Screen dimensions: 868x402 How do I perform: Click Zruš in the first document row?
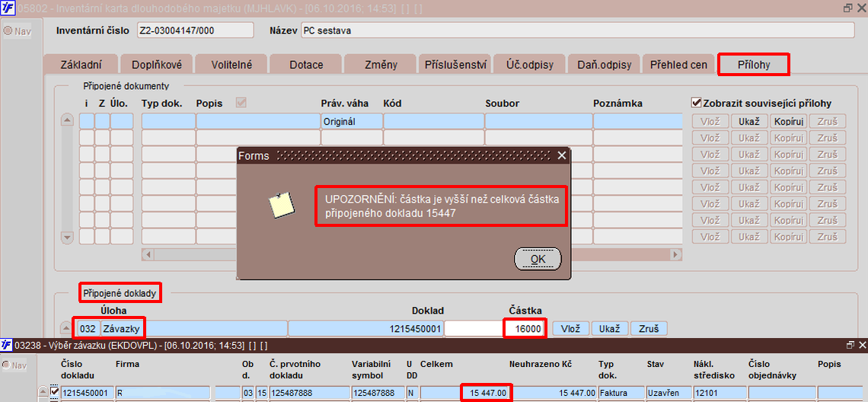pos(827,121)
